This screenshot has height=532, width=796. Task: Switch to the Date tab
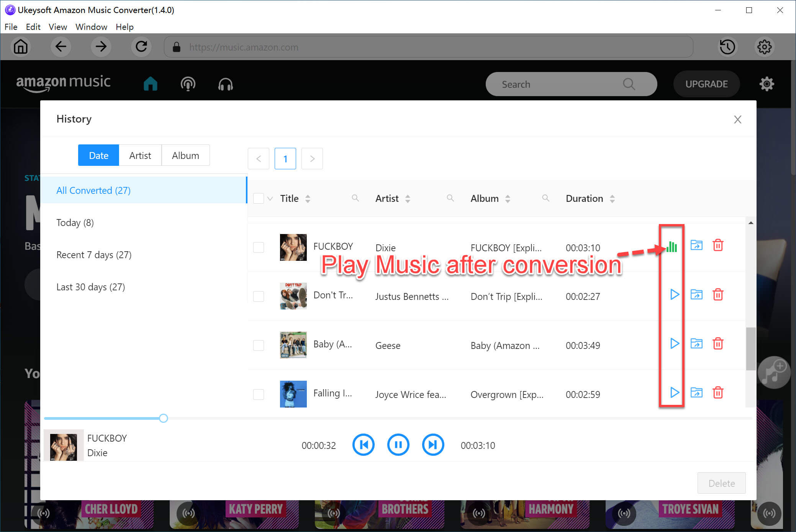click(98, 155)
